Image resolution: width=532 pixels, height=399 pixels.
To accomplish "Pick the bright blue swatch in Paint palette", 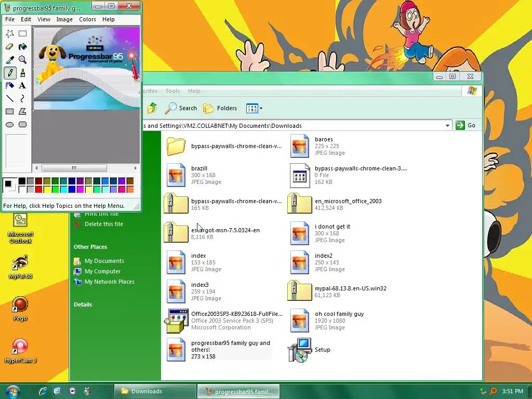I will [72, 189].
